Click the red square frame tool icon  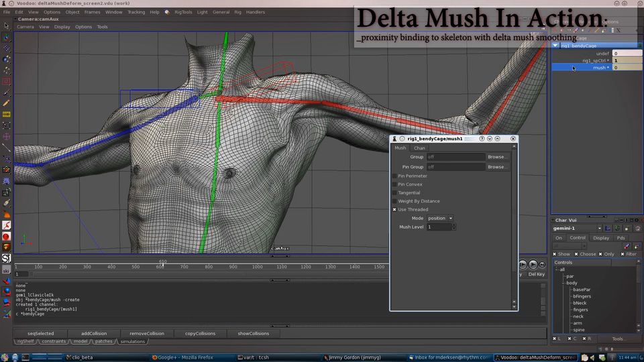click(x=6, y=82)
